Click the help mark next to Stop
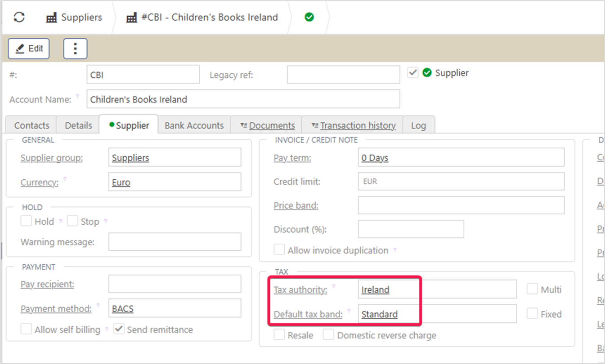This screenshot has height=364, width=605. (106, 222)
